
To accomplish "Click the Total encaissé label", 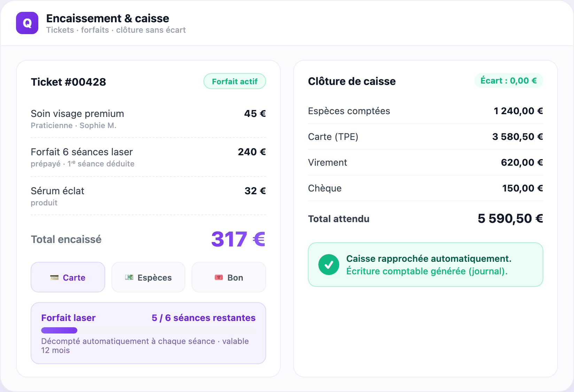I will (x=66, y=239).
